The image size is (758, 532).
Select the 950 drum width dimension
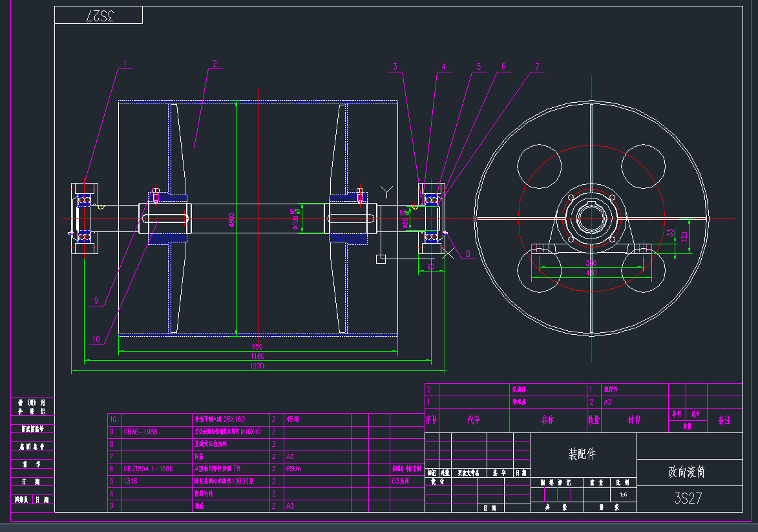pyautogui.click(x=258, y=346)
